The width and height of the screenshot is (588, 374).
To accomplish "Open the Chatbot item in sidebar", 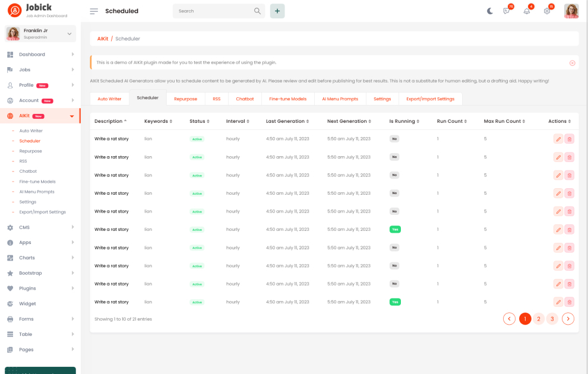I will [x=28, y=172].
